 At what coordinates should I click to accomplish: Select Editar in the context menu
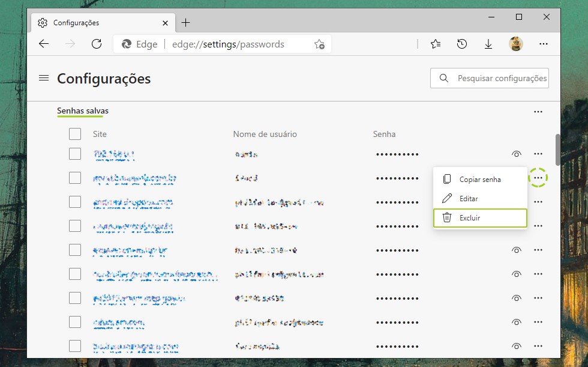[468, 198]
